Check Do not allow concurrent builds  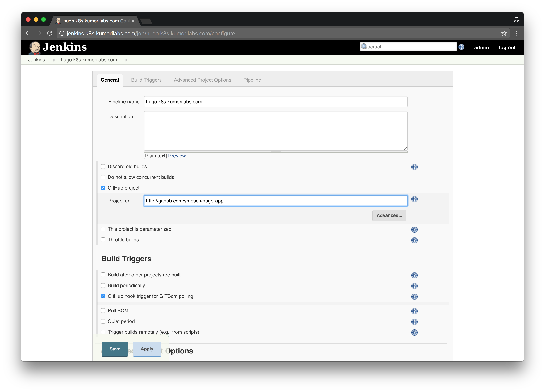coord(103,177)
